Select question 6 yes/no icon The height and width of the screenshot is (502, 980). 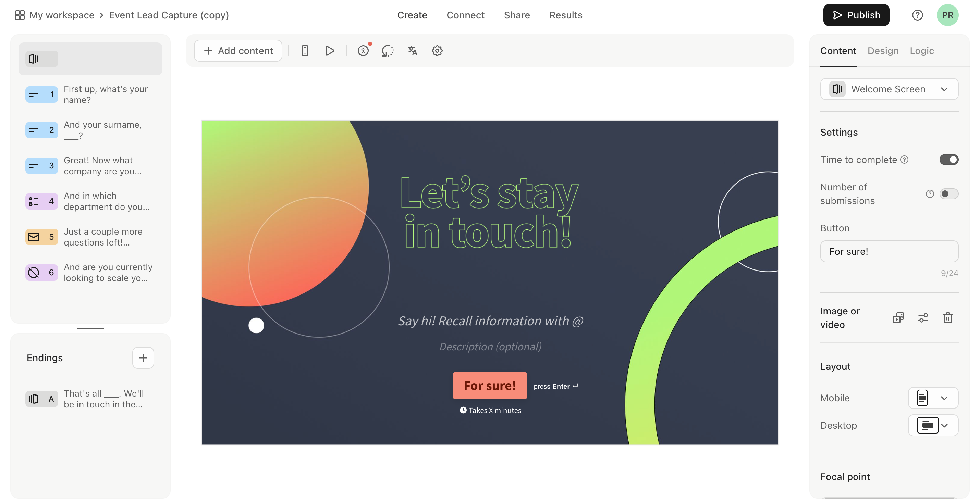click(42, 272)
